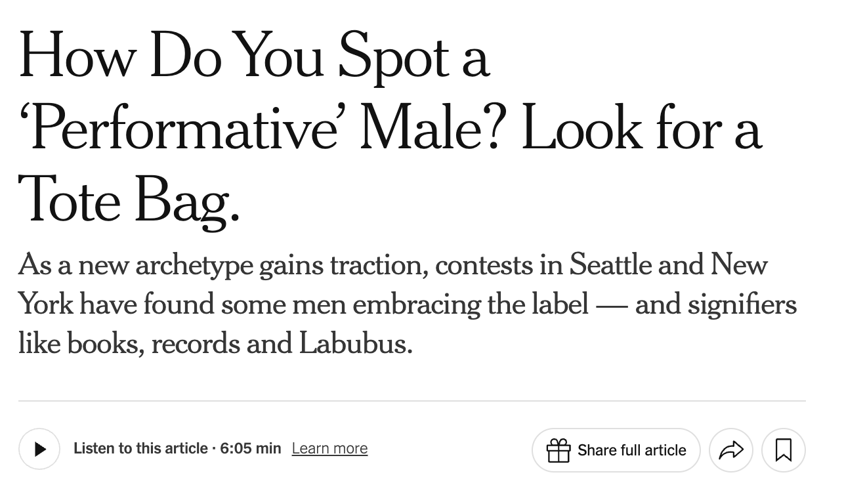This screenshot has height=504, width=844.
Task: Click the word "York" in the summary
Action: (45, 304)
